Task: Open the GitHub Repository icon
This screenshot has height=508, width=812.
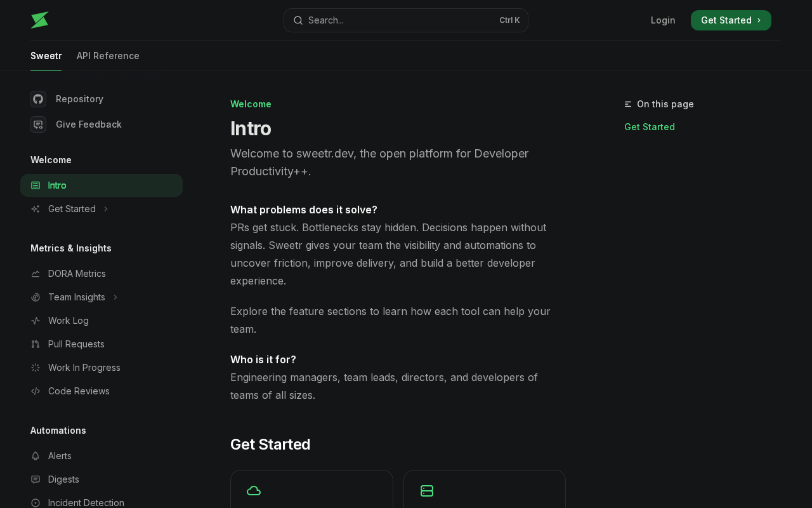Action: (x=38, y=99)
